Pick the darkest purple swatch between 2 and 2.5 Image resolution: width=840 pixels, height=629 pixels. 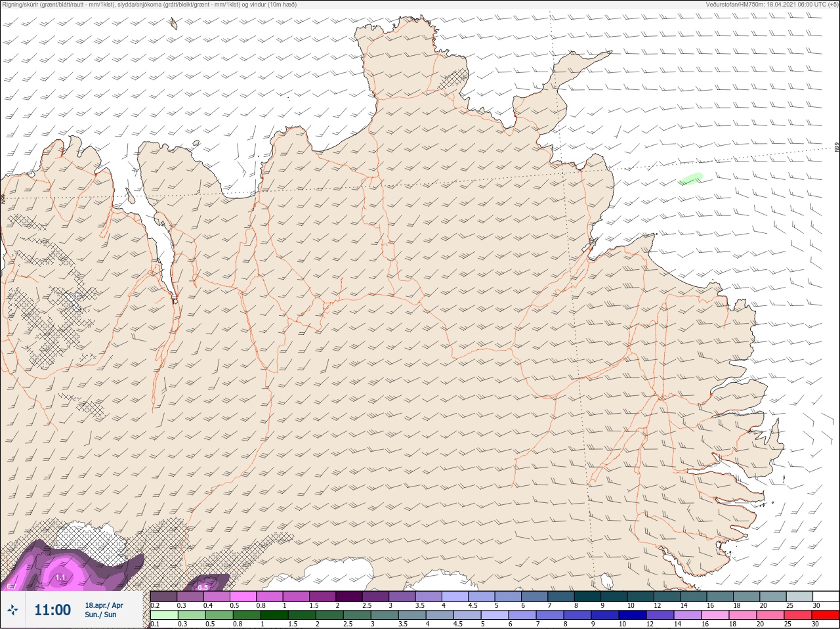click(x=349, y=596)
